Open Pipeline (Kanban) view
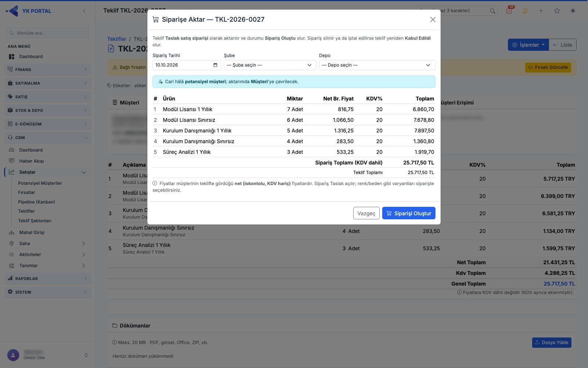Viewport: 588px width, 368px height. (36, 202)
